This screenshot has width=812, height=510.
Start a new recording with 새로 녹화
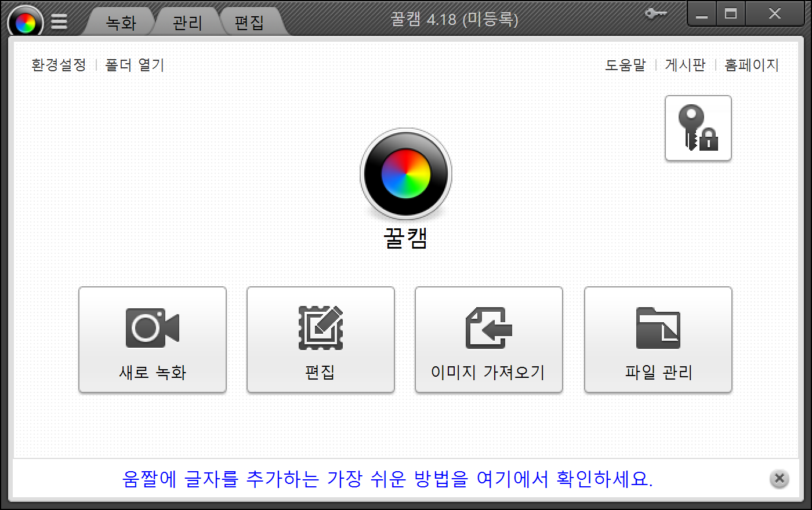[153, 340]
